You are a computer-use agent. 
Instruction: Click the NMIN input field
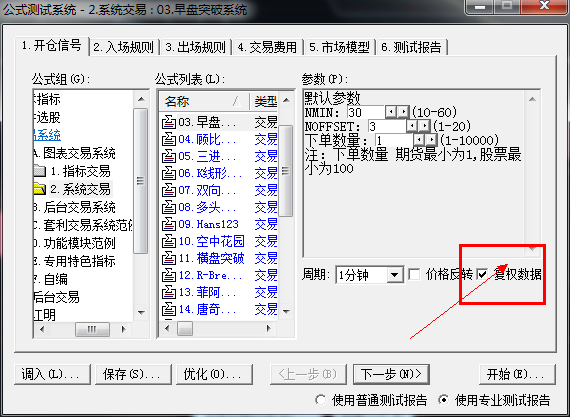tap(366, 112)
